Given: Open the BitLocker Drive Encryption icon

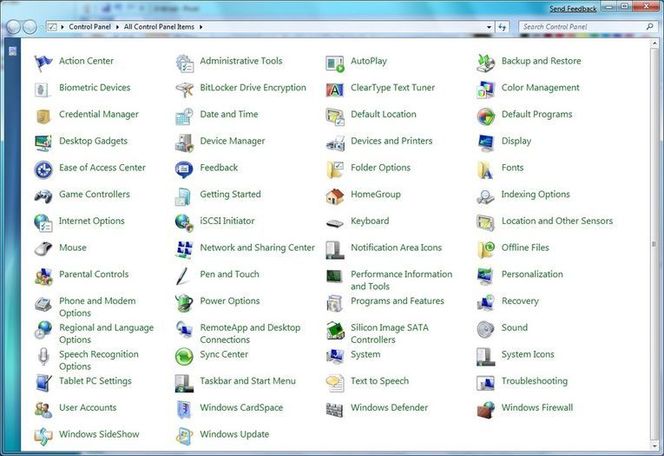Looking at the screenshot, I should click(185, 89).
